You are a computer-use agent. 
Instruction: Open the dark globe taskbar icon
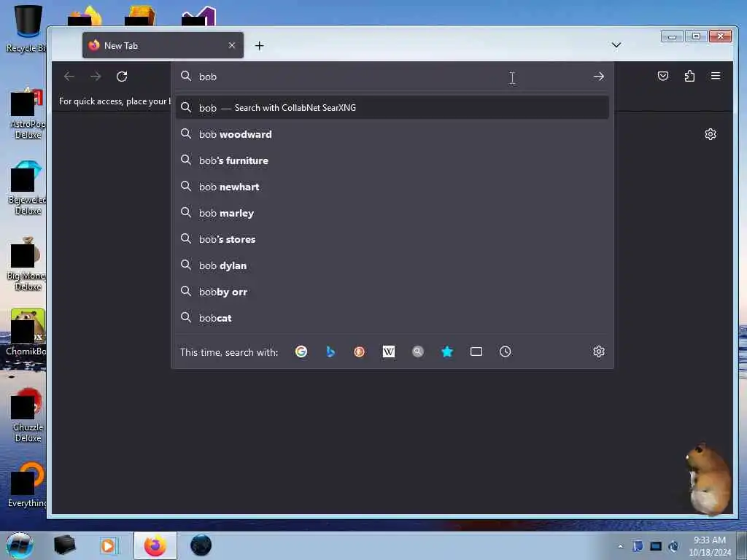pos(201,545)
